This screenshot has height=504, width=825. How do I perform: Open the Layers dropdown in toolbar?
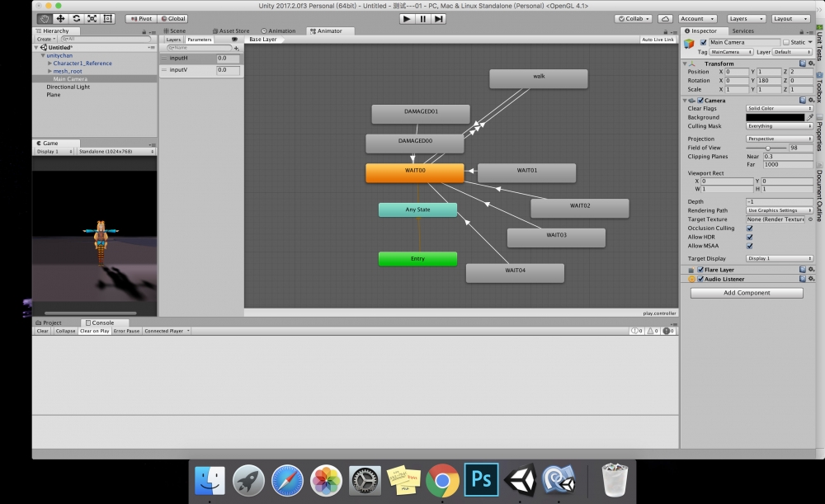pos(746,19)
